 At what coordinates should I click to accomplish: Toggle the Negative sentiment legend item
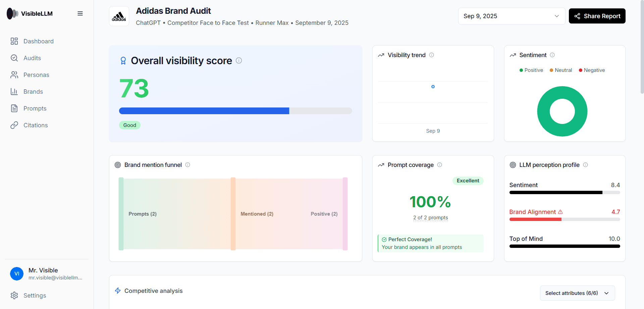(592, 70)
